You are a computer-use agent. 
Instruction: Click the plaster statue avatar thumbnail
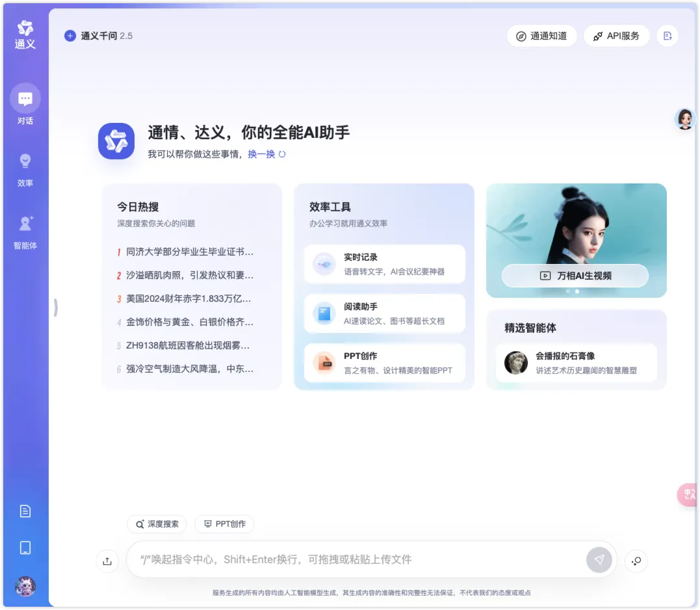coord(516,363)
